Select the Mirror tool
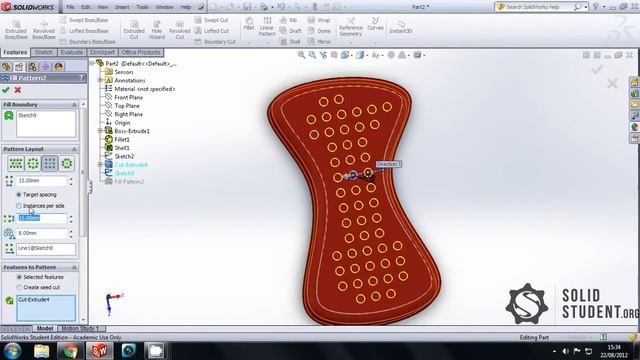This screenshot has height=360, width=640. point(319,42)
